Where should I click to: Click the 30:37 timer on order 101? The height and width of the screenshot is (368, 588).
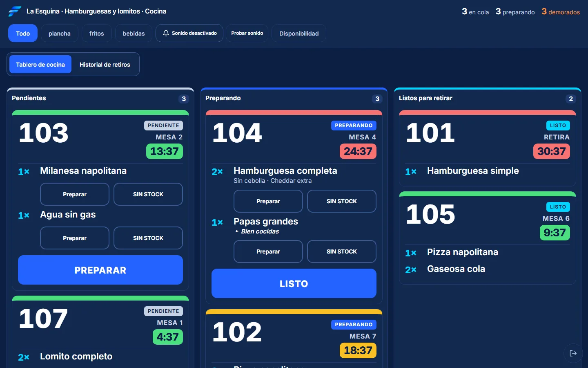coord(552,151)
